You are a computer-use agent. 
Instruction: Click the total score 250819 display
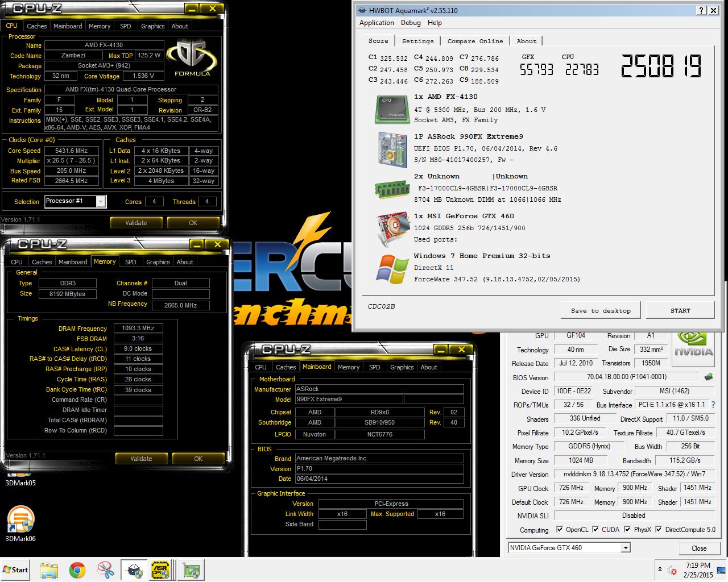[661, 66]
